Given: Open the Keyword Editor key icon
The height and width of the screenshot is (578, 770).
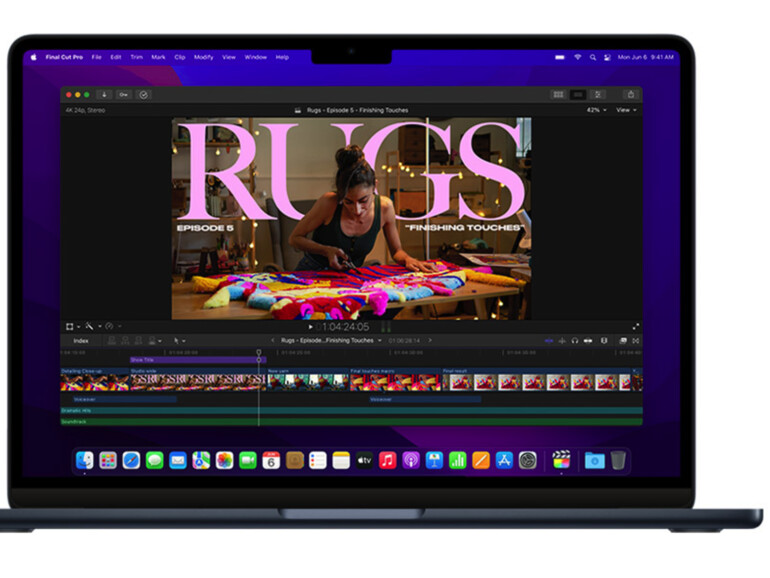Looking at the screenshot, I should click(124, 95).
